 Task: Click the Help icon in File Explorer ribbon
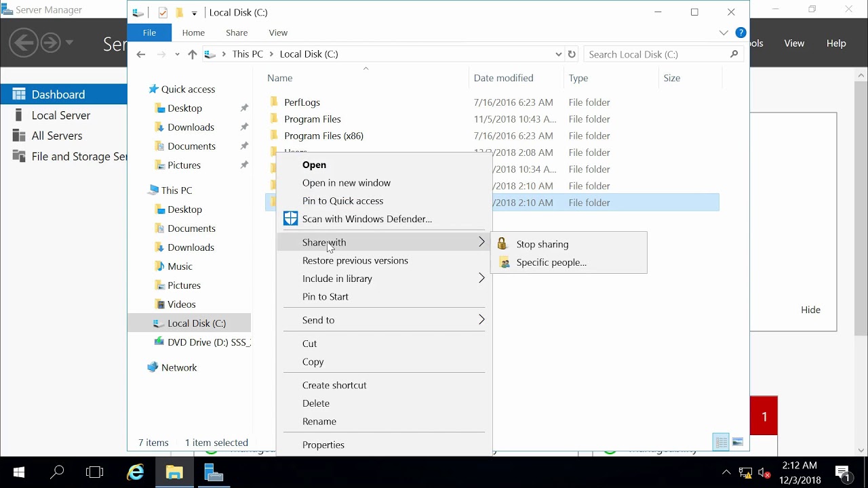(741, 33)
